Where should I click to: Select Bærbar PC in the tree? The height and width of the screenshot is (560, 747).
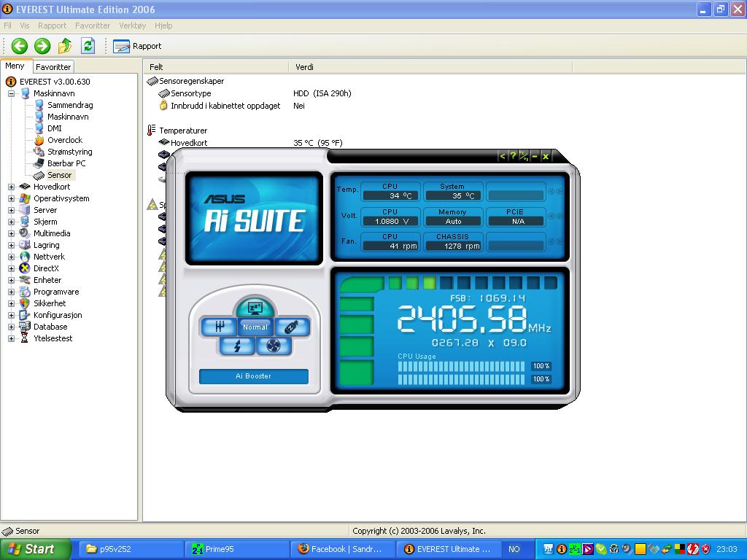pos(66,163)
